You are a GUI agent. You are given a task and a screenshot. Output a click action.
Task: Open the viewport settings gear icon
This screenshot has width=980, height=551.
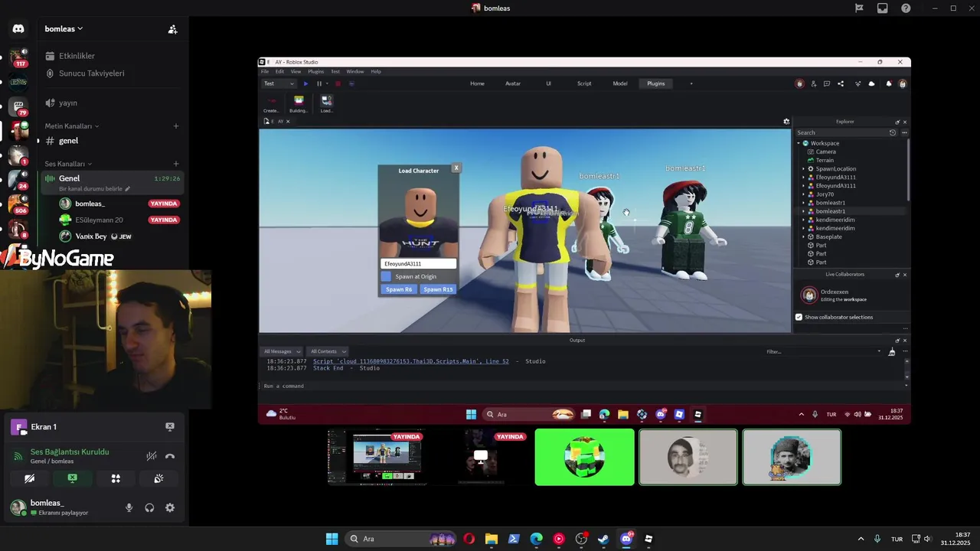tap(786, 121)
